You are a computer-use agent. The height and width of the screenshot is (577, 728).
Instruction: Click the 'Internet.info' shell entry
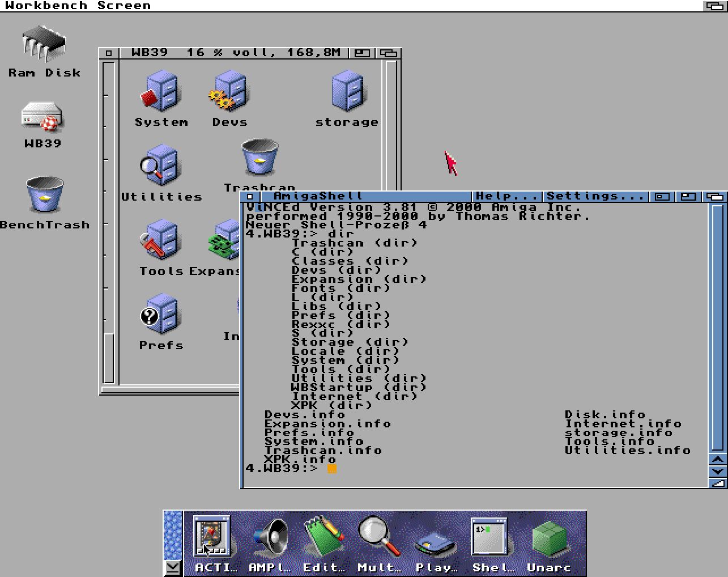(624, 424)
